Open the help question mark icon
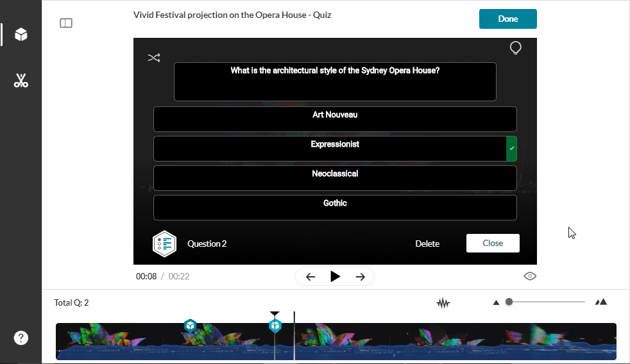 coord(21,338)
